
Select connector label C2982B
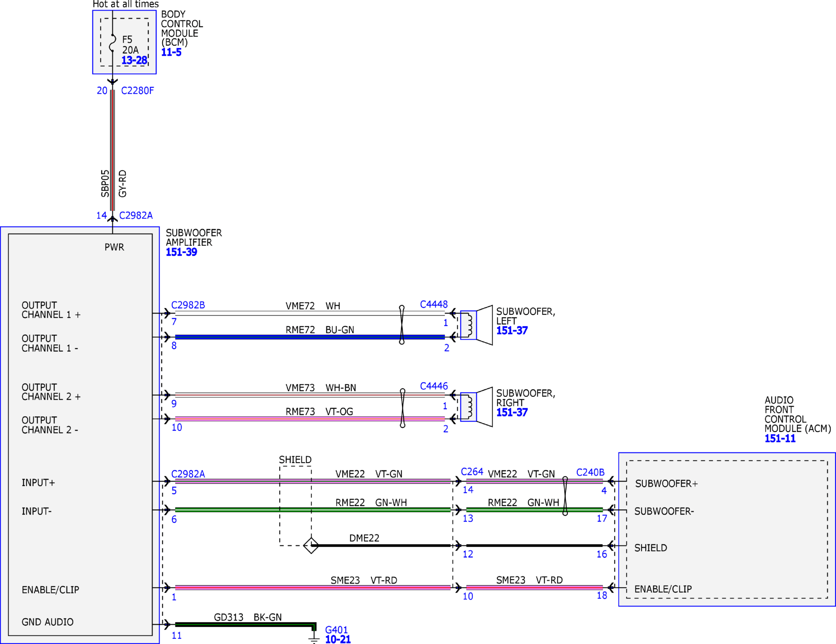click(188, 305)
